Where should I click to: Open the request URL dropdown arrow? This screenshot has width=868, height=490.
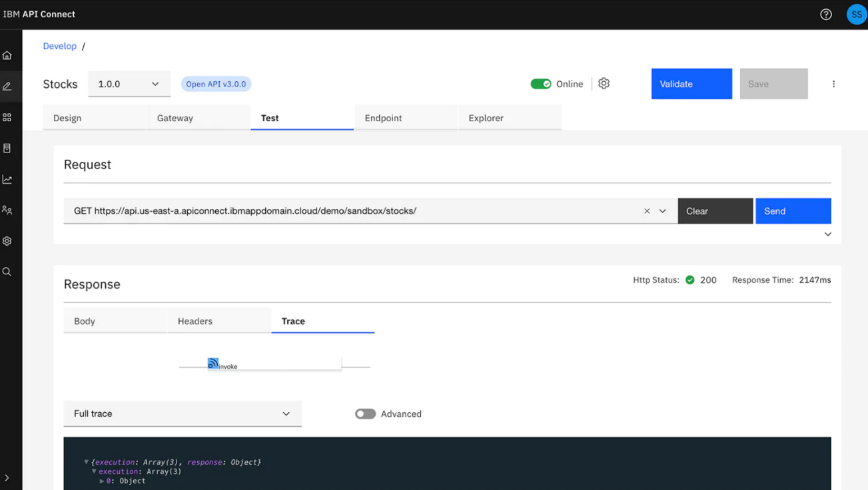tap(663, 211)
